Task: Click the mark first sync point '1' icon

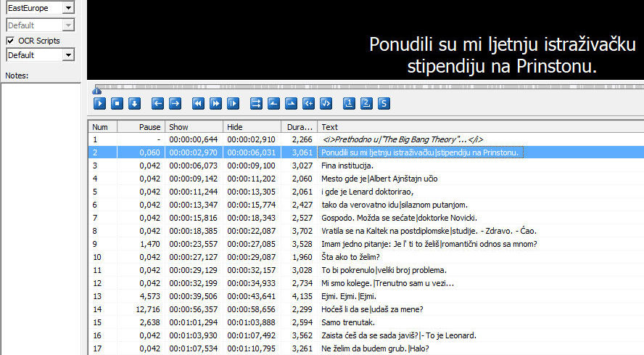Action: [349, 103]
